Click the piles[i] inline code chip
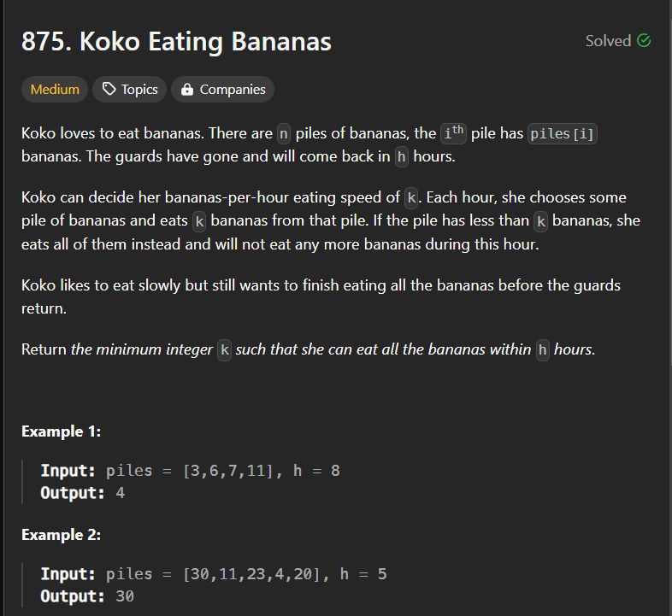The height and width of the screenshot is (616, 672). coord(562,133)
